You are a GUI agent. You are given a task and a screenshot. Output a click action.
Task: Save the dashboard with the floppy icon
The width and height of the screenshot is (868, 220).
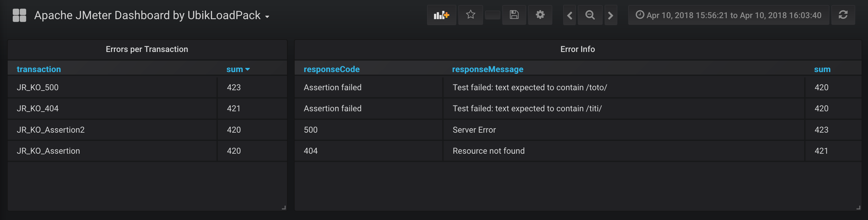pyautogui.click(x=514, y=15)
